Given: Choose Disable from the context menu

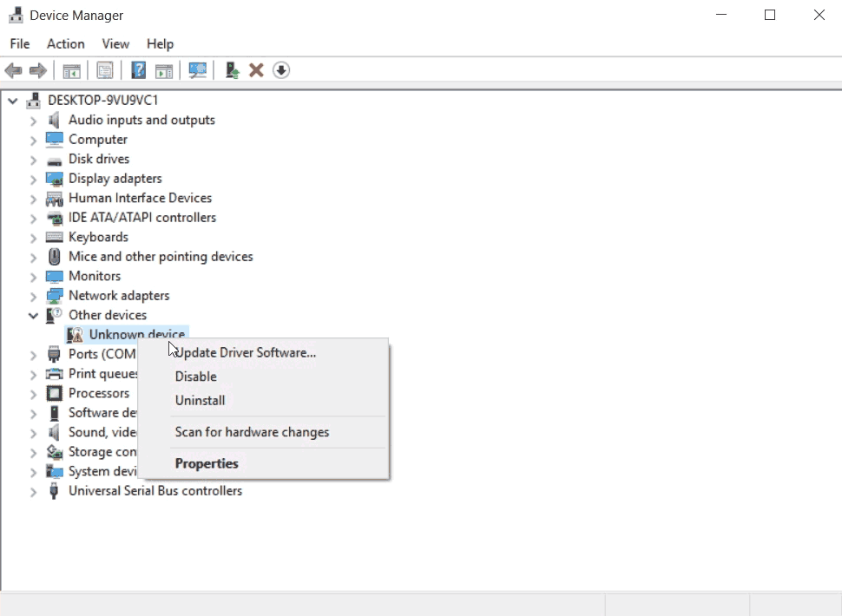Looking at the screenshot, I should click(x=263, y=377).
